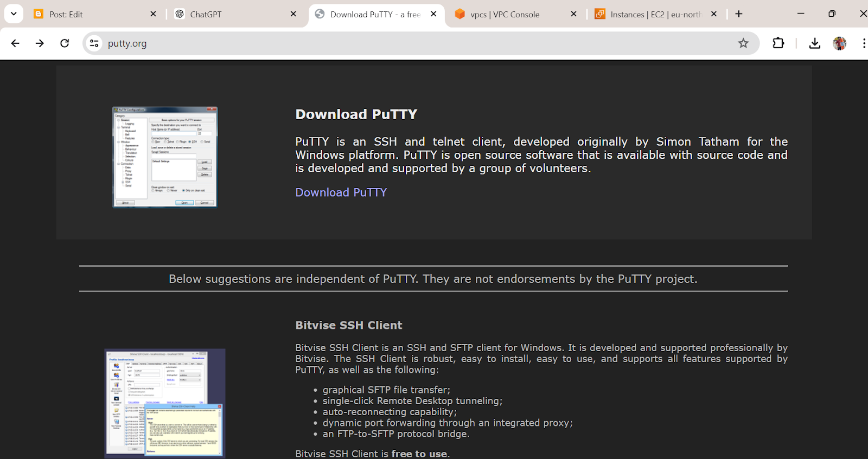
Task: Click the 'Below suggestions are independent' notice
Action: click(x=433, y=279)
